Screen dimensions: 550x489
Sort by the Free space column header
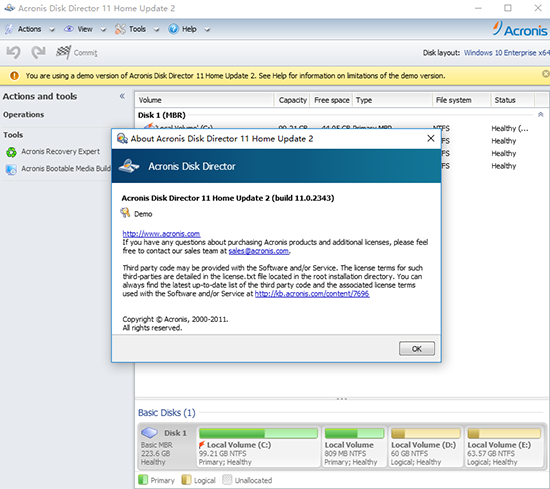coord(331,100)
